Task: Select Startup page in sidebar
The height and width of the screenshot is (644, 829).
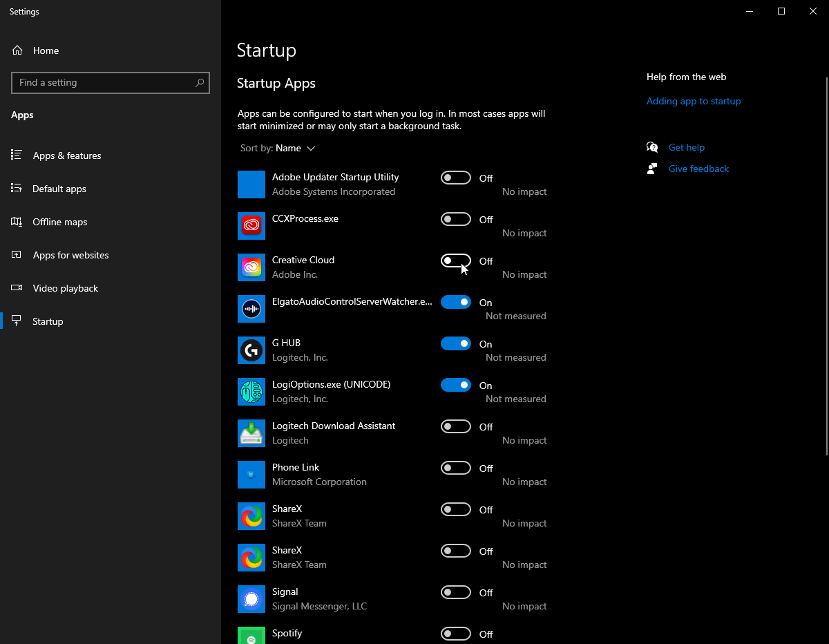Action: [x=111, y=321]
